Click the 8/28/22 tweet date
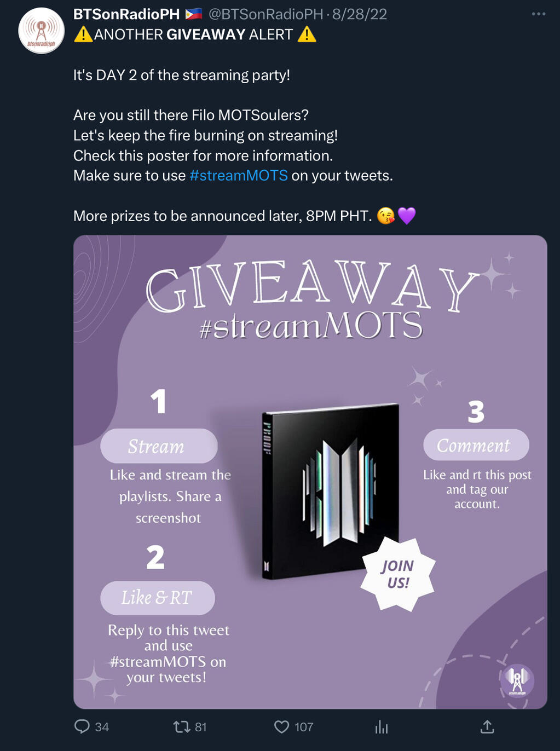Image resolution: width=560 pixels, height=751 pixels. [x=360, y=14]
